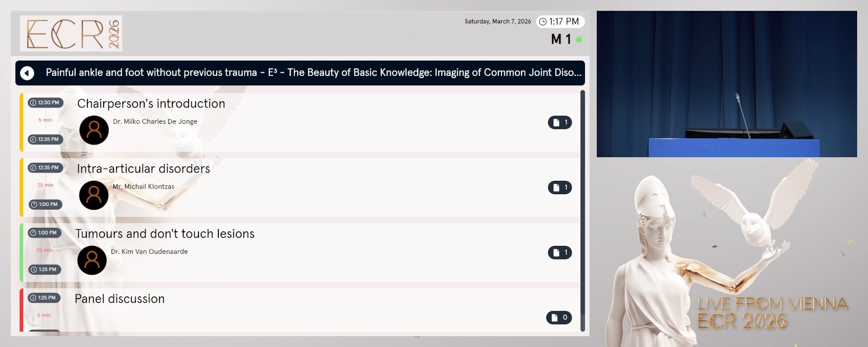
Task: Open Tumours and don't touch lesions talk
Action: coord(165,234)
